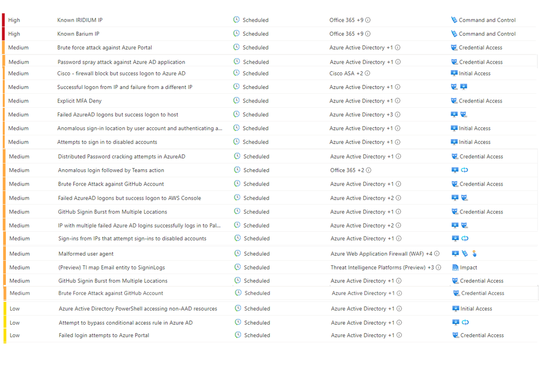Click the Cisco ASA +2 info icon

point(367,73)
